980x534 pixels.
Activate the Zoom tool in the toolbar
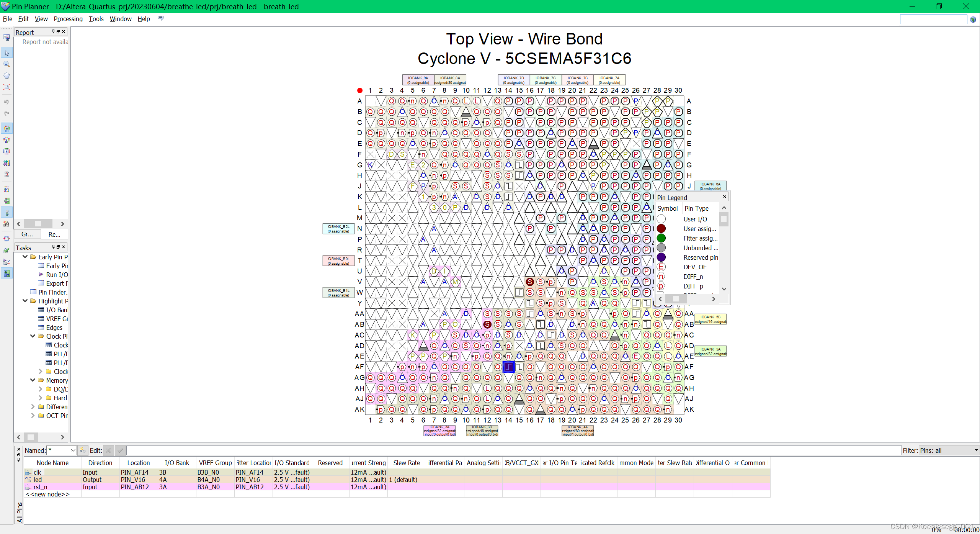tap(7, 64)
